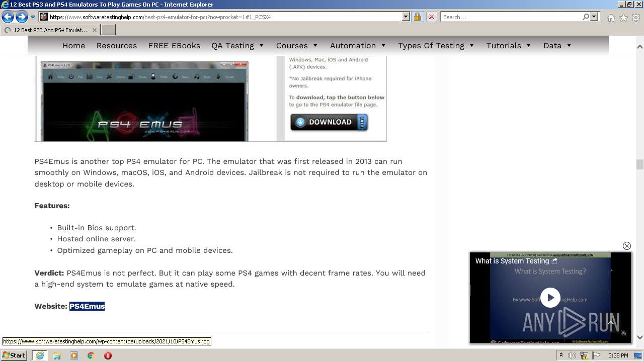Viewport: 644px width, 362px height.
Task: Open the IE Home page icon
Action: pos(611,18)
